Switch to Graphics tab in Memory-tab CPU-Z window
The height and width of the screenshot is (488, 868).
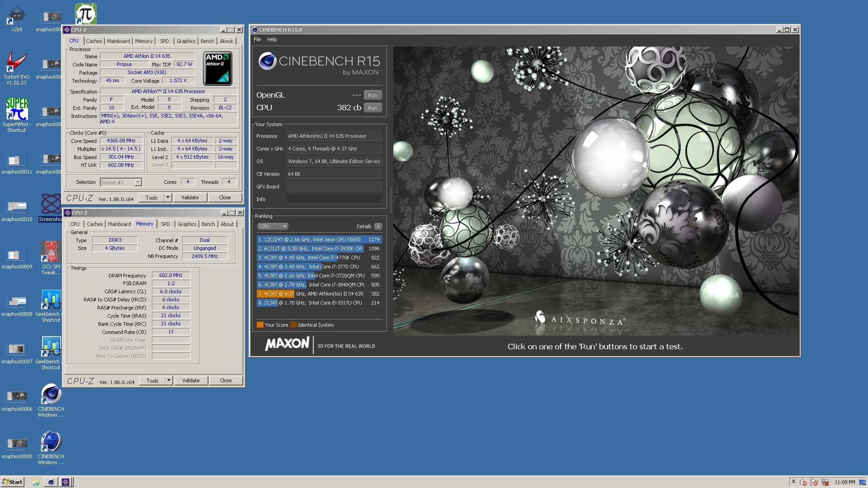pyautogui.click(x=187, y=224)
